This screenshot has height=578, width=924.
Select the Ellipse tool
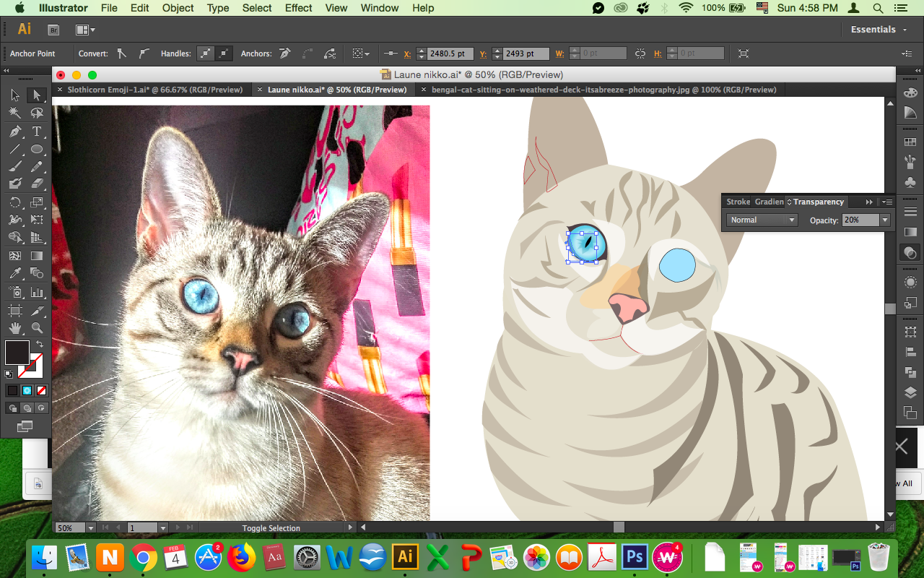point(37,150)
